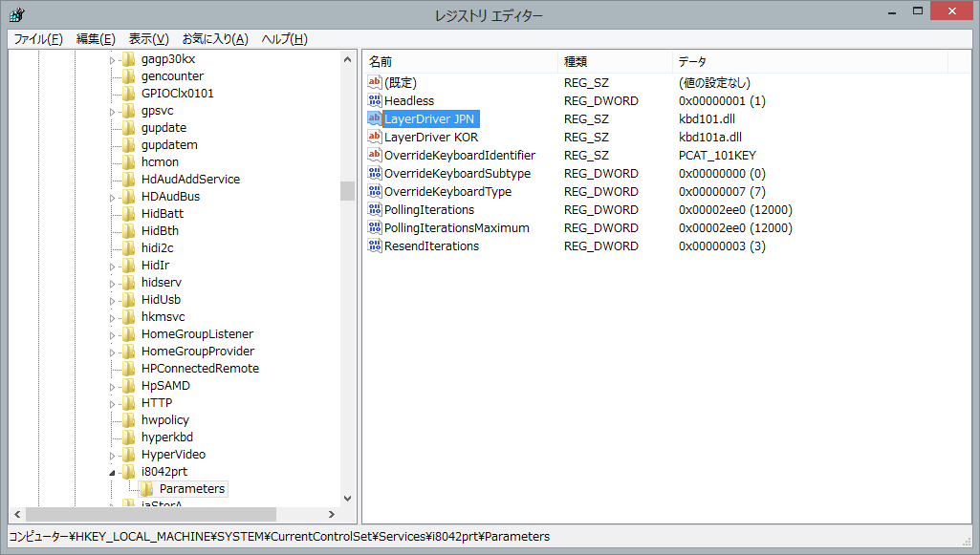This screenshot has width=980, height=555.
Task: Click the Registry Editor title bar icon
Action: click(16, 15)
